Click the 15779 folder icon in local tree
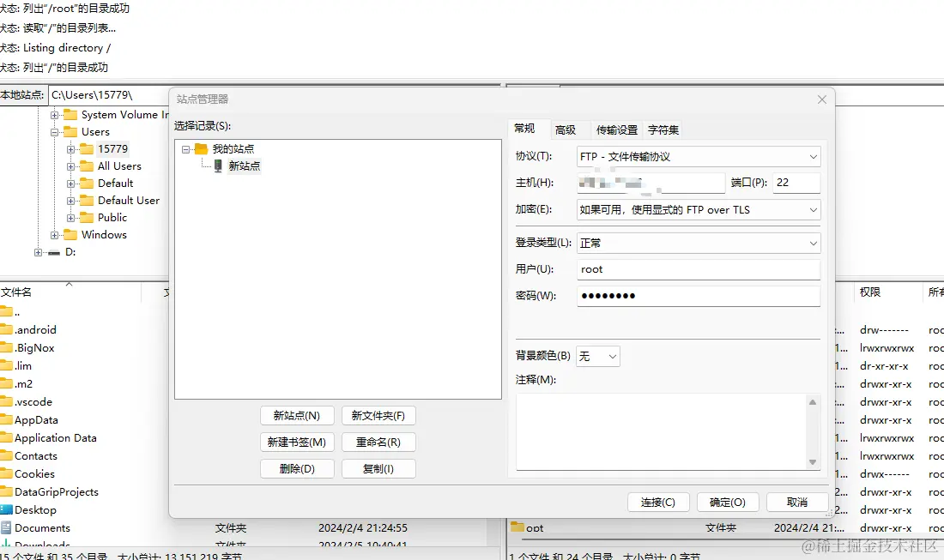The width and height of the screenshot is (944, 560). tap(88, 148)
